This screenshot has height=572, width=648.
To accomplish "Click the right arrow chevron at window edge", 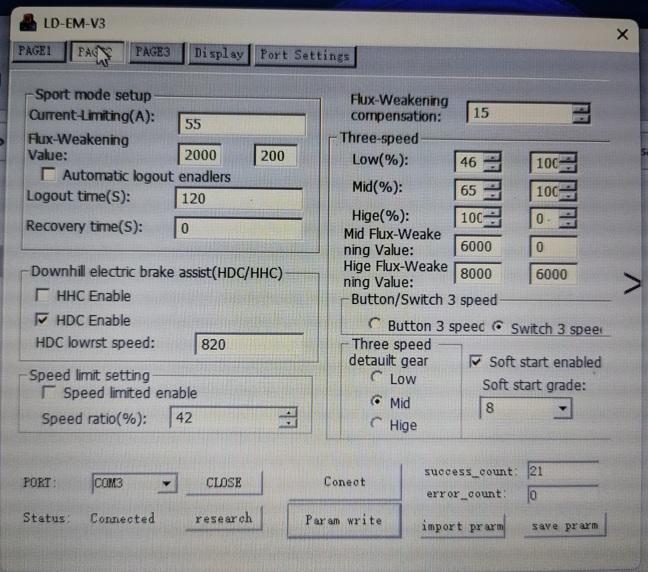I will [x=632, y=285].
